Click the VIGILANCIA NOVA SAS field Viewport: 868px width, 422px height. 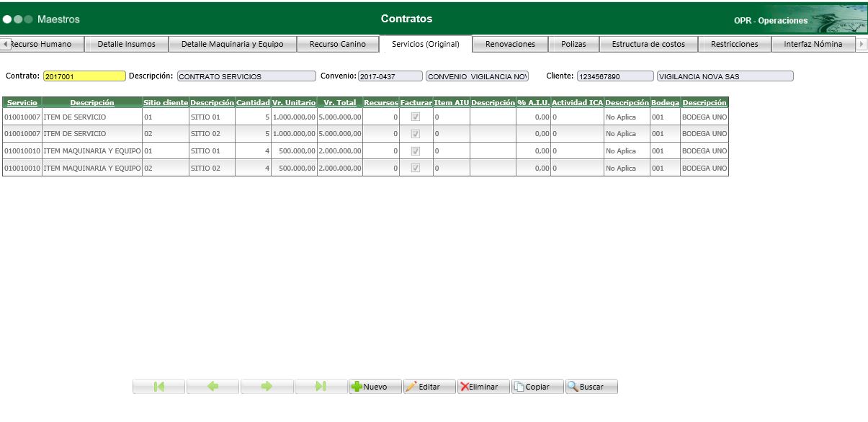click(x=725, y=76)
